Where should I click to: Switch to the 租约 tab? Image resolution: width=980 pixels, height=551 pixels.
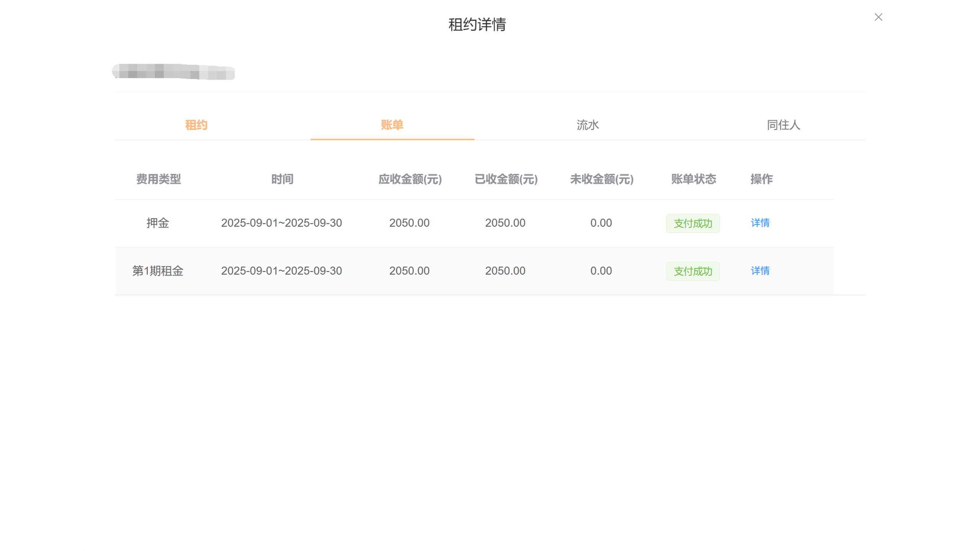(x=196, y=125)
